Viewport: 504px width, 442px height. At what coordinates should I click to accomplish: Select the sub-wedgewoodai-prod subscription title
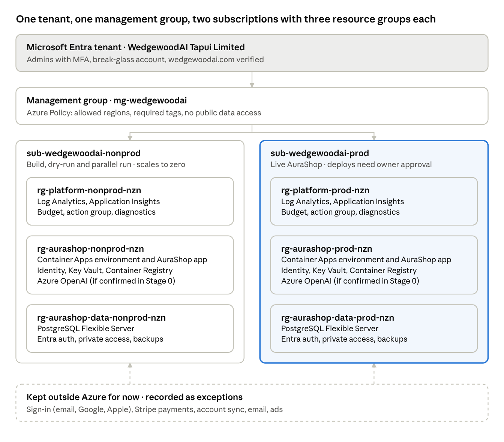pos(320,153)
